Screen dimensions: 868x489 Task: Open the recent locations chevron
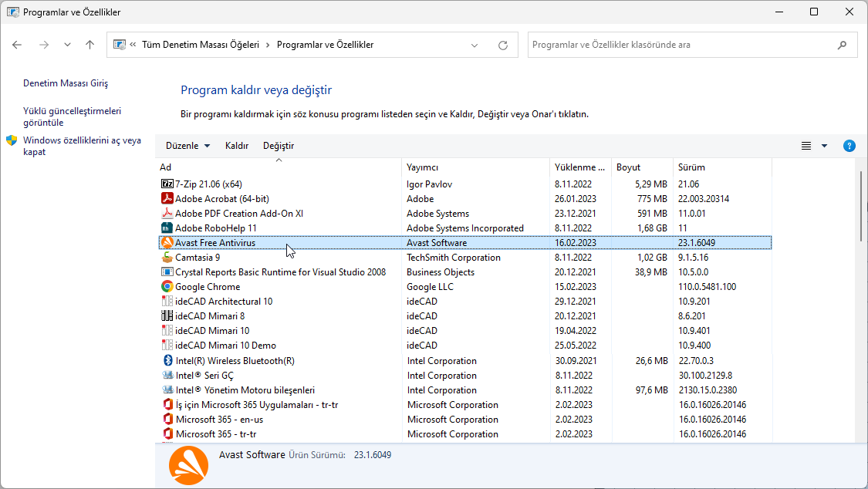(x=67, y=45)
